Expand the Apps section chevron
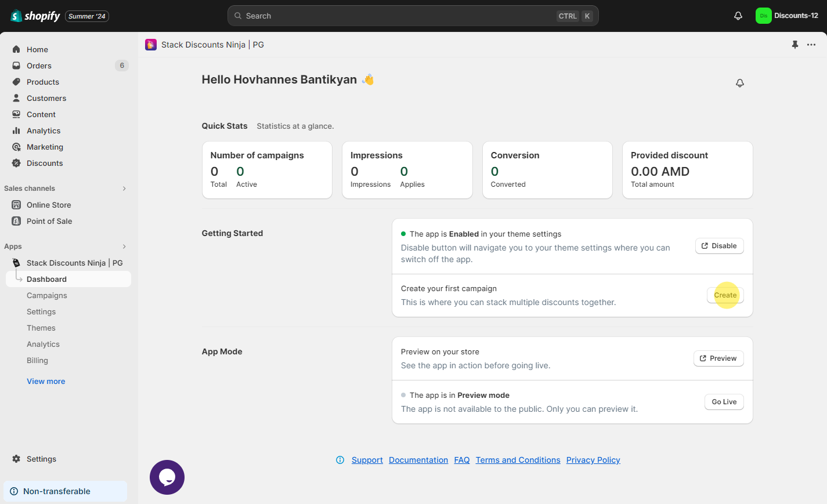 (124, 246)
